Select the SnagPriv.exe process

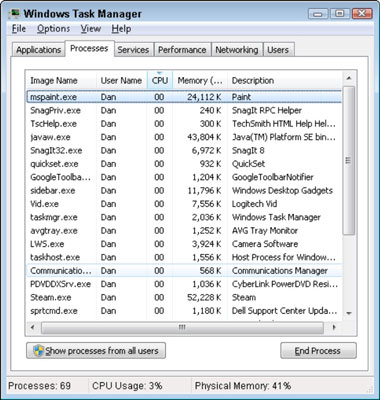[184, 110]
